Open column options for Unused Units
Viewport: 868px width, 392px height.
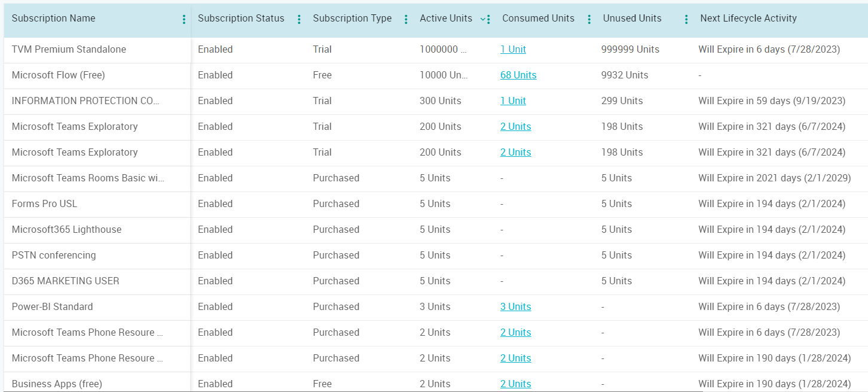[x=686, y=19]
